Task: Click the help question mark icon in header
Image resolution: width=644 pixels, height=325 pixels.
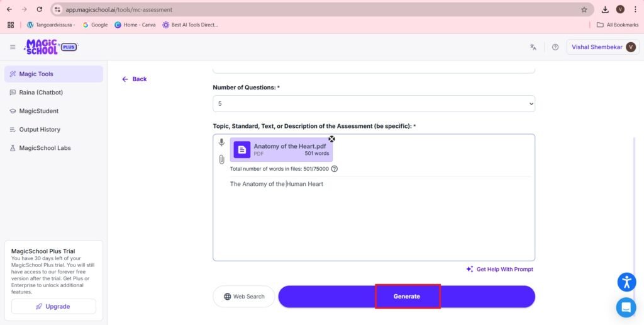Action: (555, 47)
